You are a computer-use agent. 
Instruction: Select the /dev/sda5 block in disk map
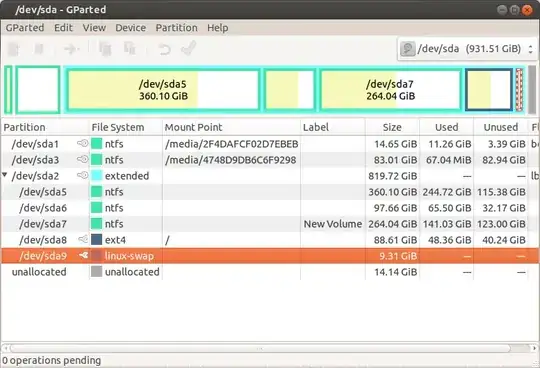coord(163,90)
